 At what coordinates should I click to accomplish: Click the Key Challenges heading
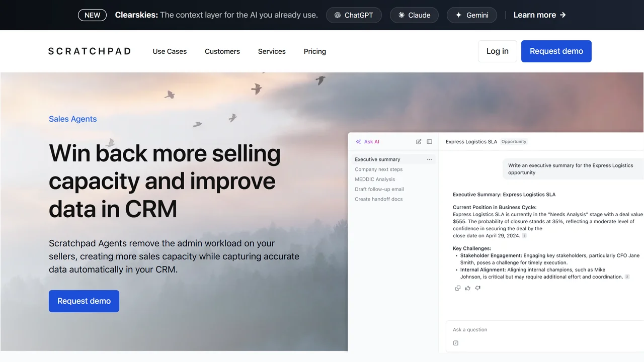coord(472,248)
